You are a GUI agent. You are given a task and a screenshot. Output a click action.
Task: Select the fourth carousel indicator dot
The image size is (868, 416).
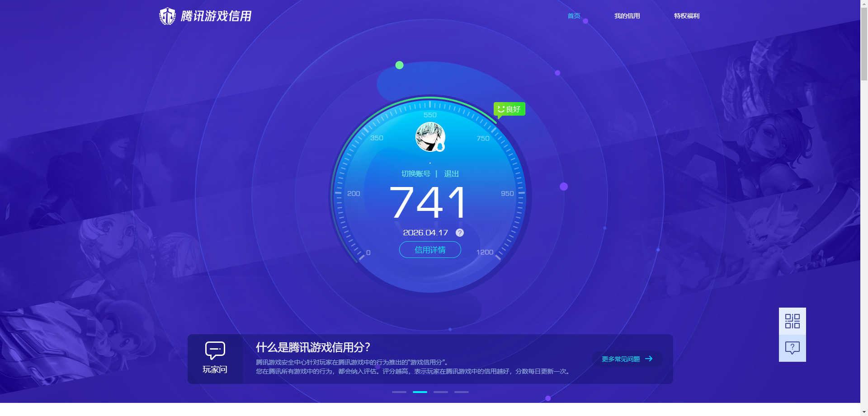click(x=461, y=392)
